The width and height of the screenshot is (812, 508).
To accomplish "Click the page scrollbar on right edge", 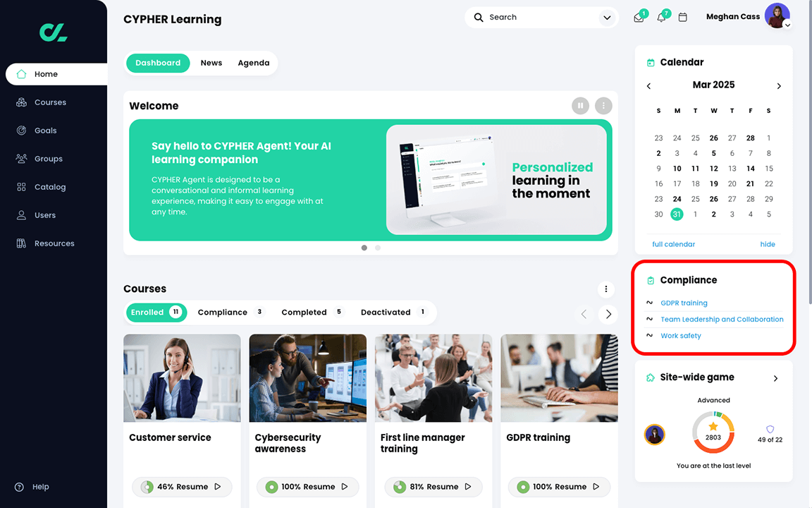I will [x=809, y=153].
